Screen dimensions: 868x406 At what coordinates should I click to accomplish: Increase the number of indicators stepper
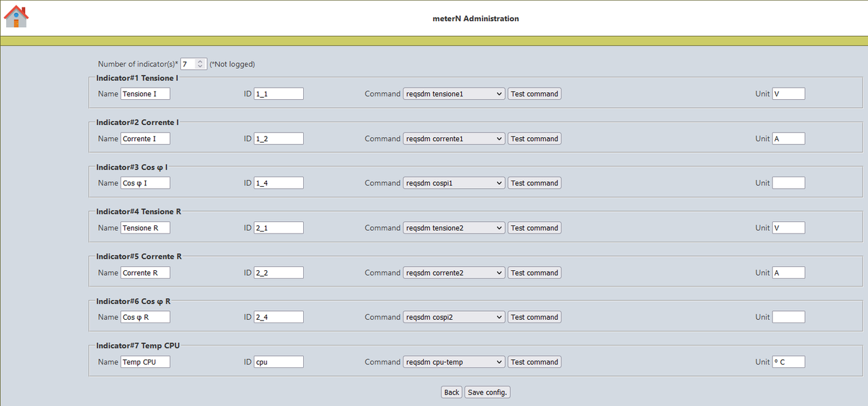click(200, 61)
